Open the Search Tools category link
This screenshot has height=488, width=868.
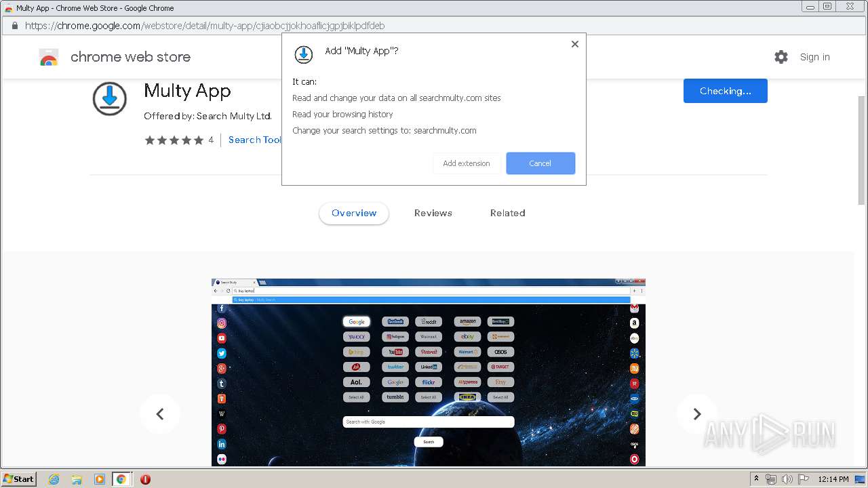pos(255,140)
